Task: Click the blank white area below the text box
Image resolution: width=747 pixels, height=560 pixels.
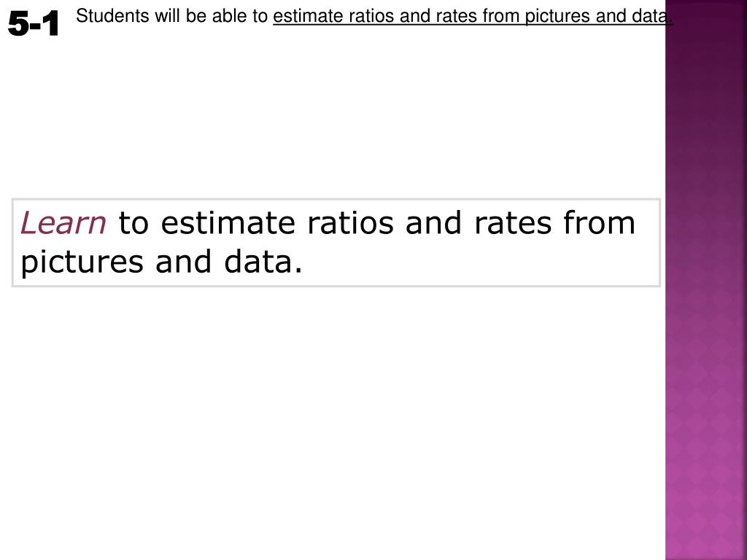Action: click(x=333, y=419)
